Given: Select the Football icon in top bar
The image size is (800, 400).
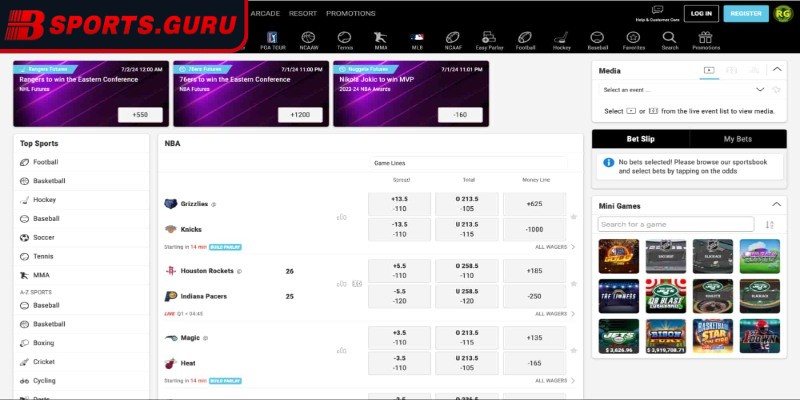Looking at the screenshot, I should 525,41.
